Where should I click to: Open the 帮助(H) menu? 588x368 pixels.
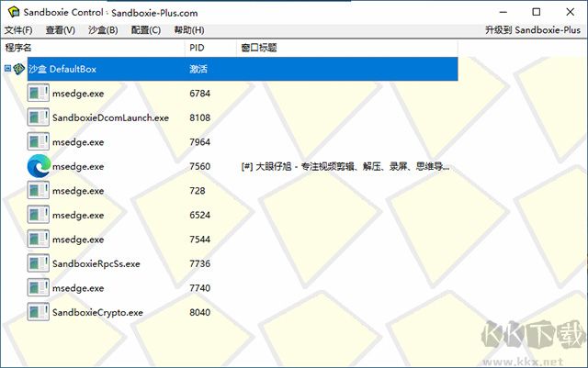[x=188, y=30]
